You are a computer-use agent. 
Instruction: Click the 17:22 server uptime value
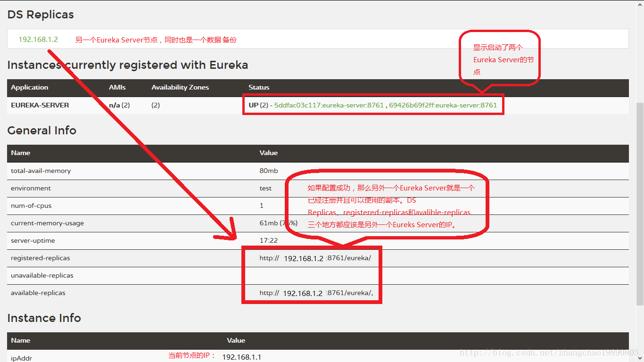coord(269,240)
